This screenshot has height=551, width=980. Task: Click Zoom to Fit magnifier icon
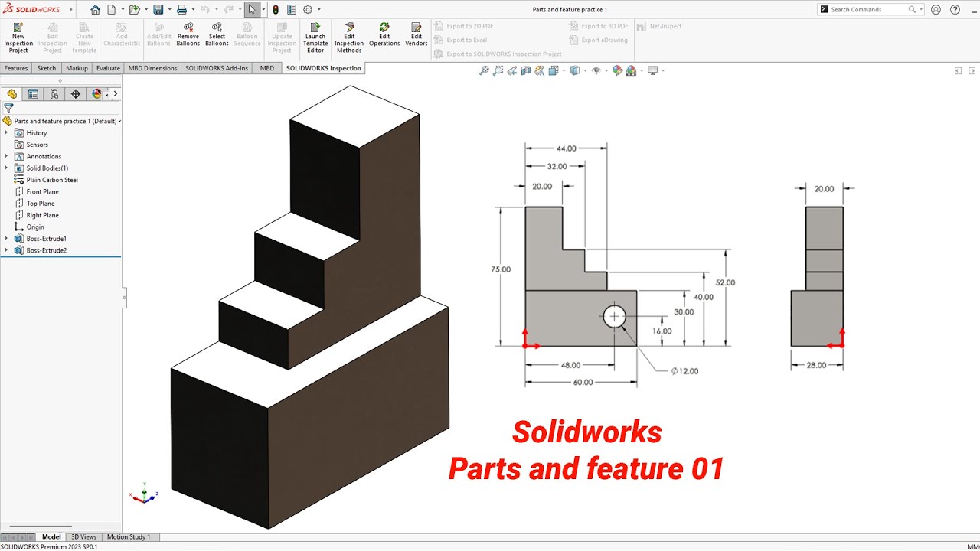tap(484, 70)
